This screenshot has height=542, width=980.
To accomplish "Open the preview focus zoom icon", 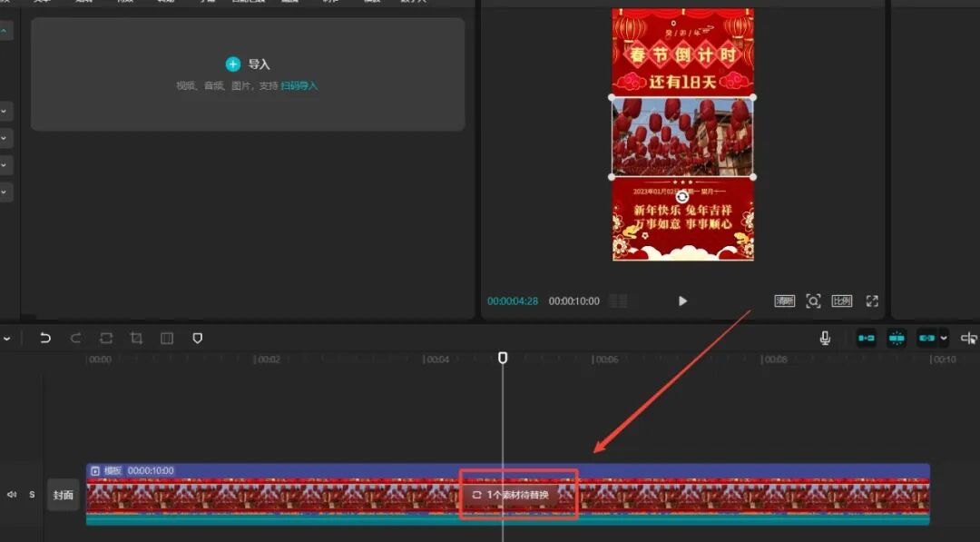I will coord(813,301).
